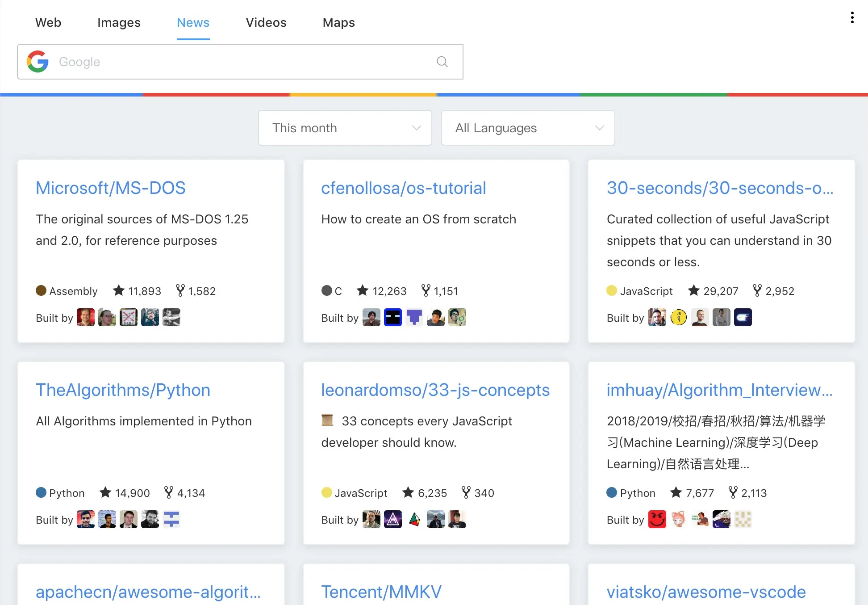Click the search magnifier icon
This screenshot has height=605, width=868.
[x=442, y=62]
